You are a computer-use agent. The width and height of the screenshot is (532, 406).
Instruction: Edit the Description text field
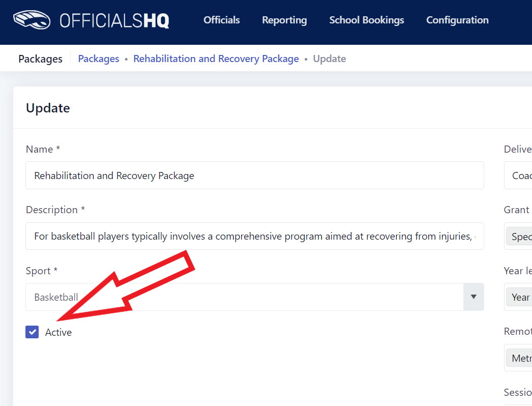[x=254, y=236]
